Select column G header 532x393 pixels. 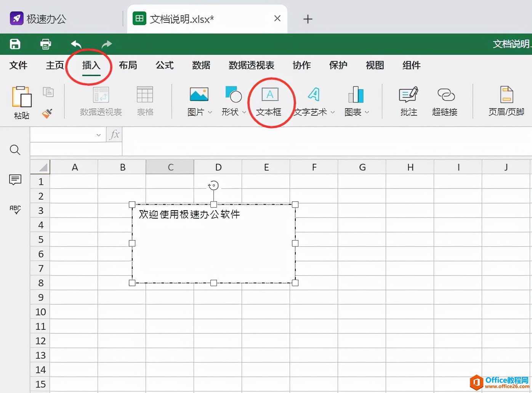tap(362, 167)
